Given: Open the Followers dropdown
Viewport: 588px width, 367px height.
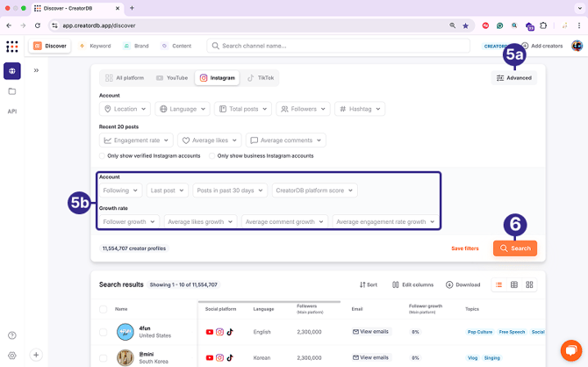Looking at the screenshot, I should click(x=304, y=109).
